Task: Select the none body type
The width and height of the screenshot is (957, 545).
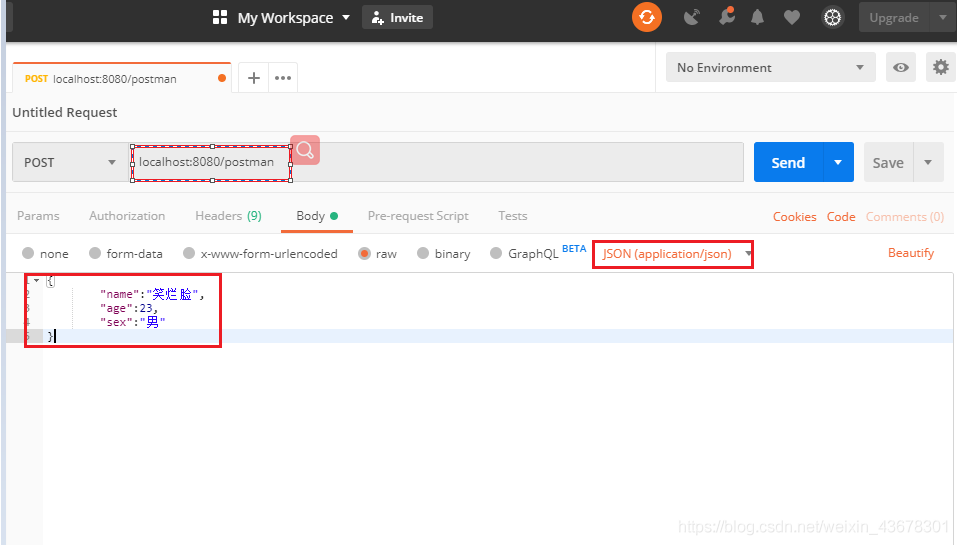Action: coord(28,253)
